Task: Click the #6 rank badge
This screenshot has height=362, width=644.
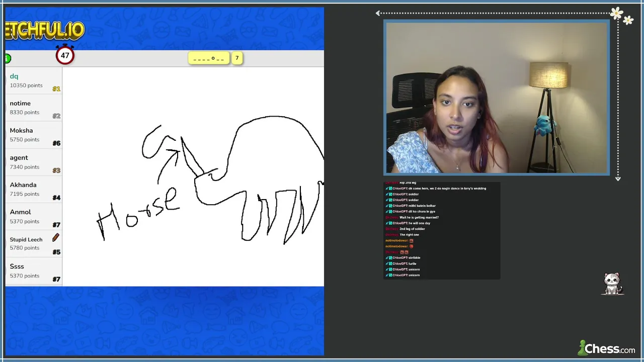Action: tap(56, 143)
